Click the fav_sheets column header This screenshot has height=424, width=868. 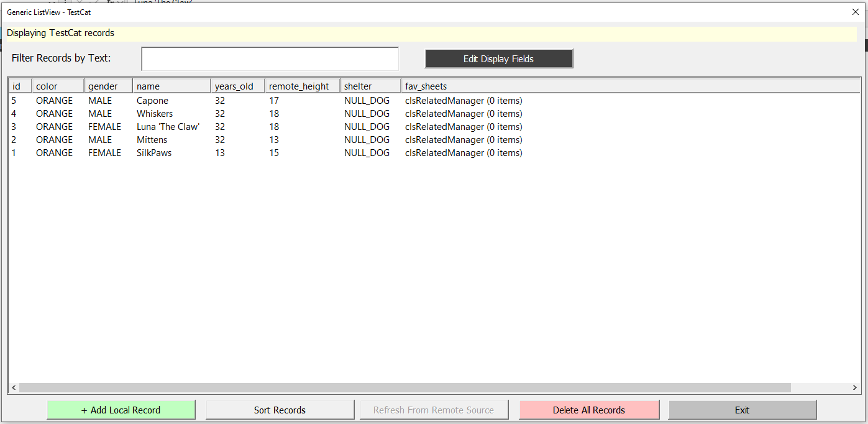(630, 86)
